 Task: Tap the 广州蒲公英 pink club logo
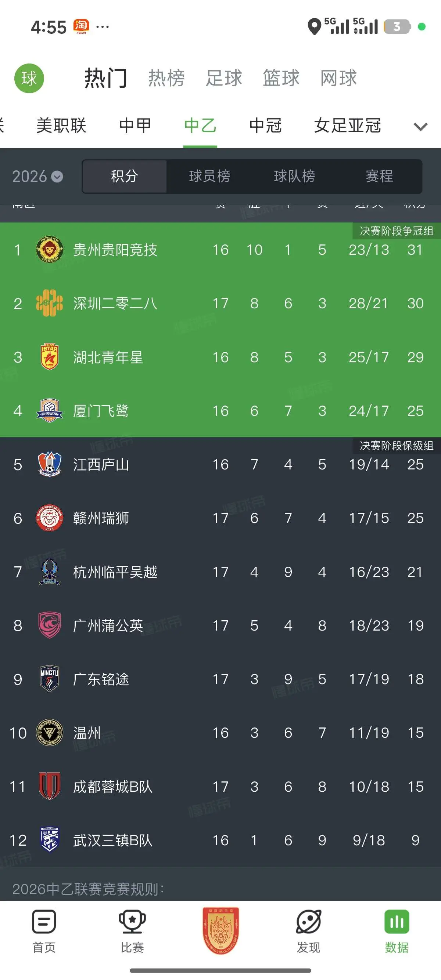pos(50,625)
